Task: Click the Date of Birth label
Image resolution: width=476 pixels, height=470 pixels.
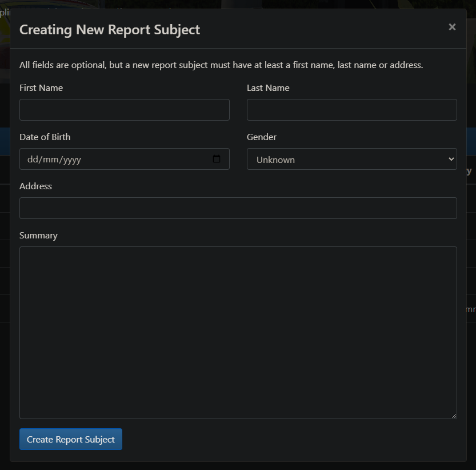Action: point(45,137)
